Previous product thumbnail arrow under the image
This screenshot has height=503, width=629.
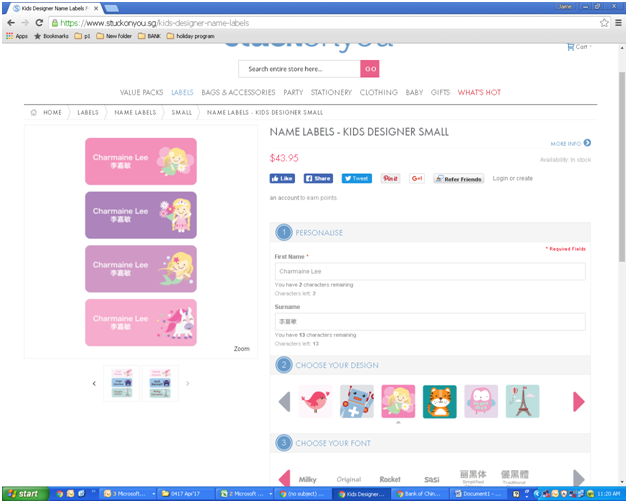(94, 383)
